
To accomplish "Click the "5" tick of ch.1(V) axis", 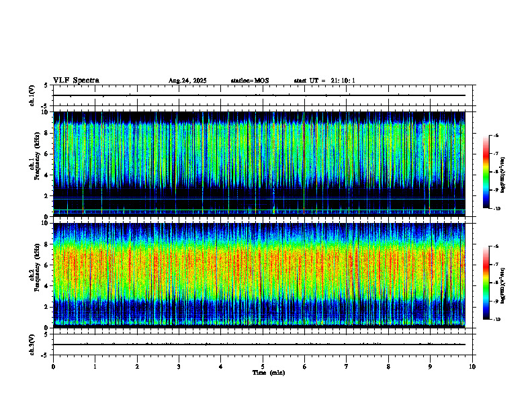I will click(46, 85).
